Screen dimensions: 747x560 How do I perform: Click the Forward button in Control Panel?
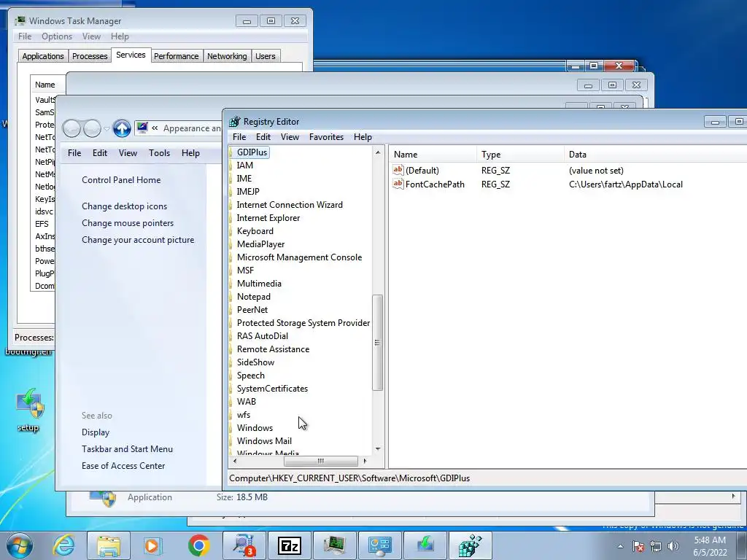pos(92,128)
